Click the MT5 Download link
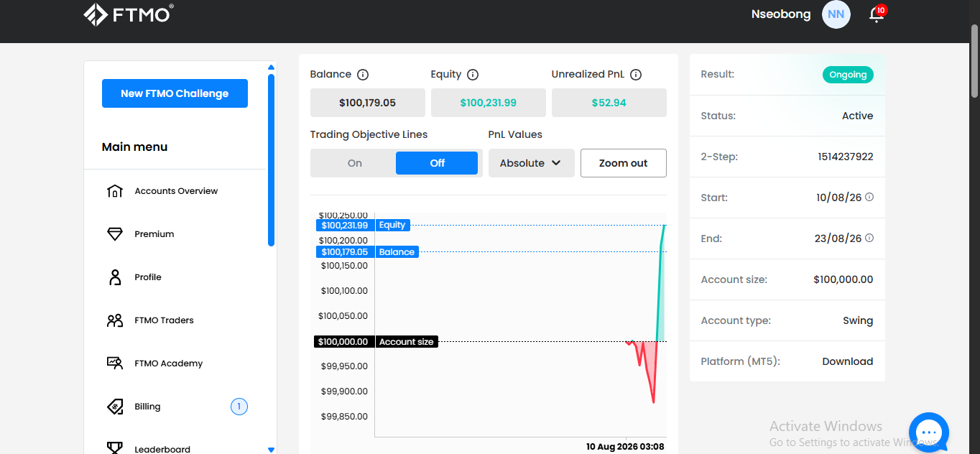 tap(847, 361)
